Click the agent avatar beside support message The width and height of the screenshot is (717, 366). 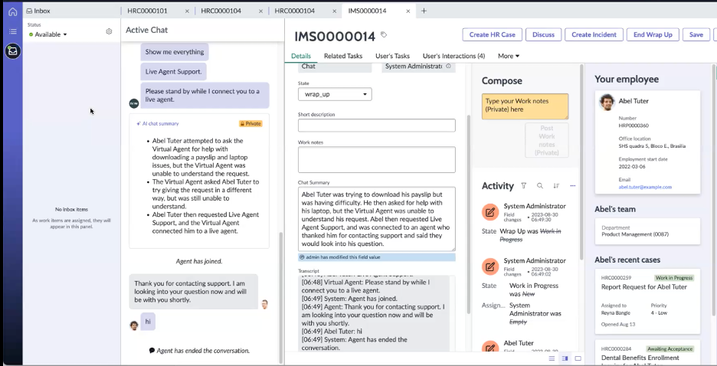[264, 304]
